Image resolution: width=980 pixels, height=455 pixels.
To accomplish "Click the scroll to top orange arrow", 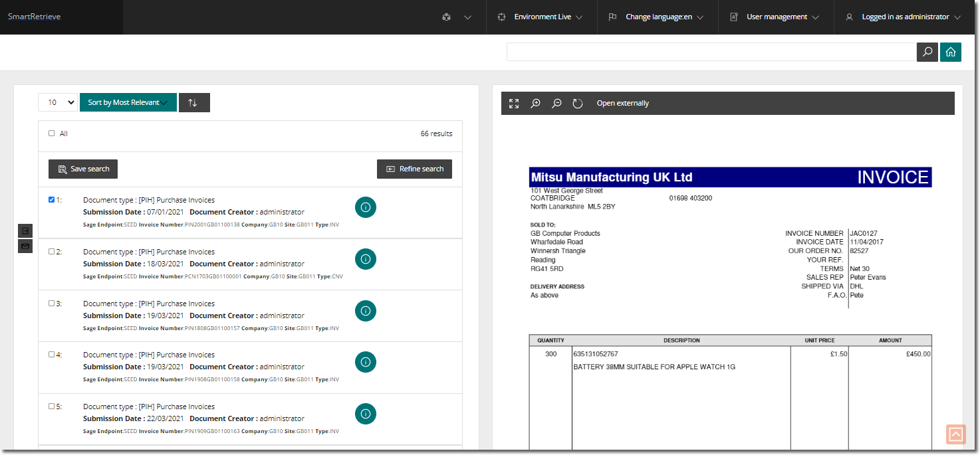I will [955, 434].
